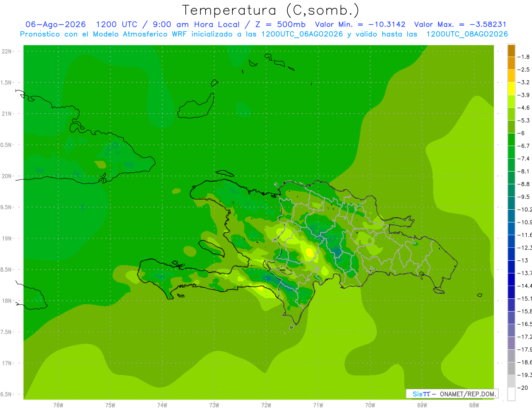532x411 pixels.
Task: Click 'Valor Max. = -3.58231' text
Action: (x=460, y=24)
